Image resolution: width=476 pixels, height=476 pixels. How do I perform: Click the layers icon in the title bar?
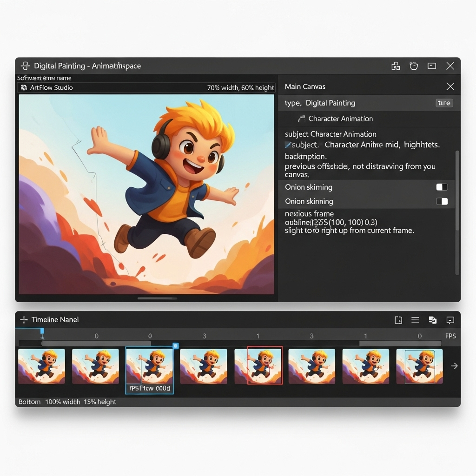pyautogui.click(x=396, y=66)
